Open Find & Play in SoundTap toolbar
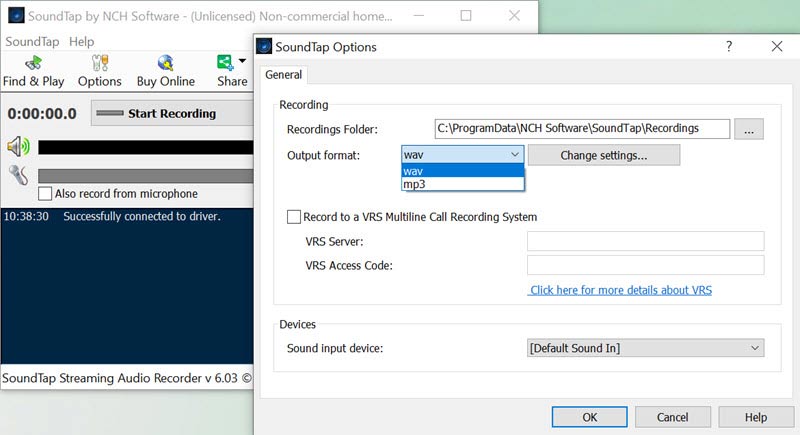Viewport: 800px width, 435px height. click(34, 72)
